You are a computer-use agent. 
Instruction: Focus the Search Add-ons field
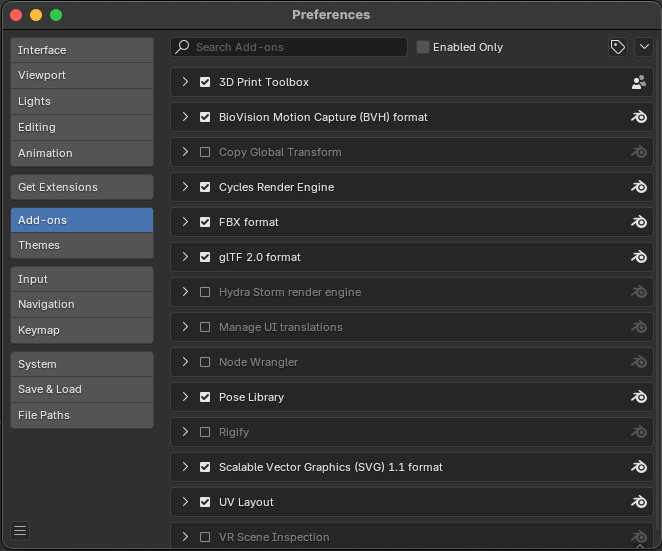click(289, 47)
